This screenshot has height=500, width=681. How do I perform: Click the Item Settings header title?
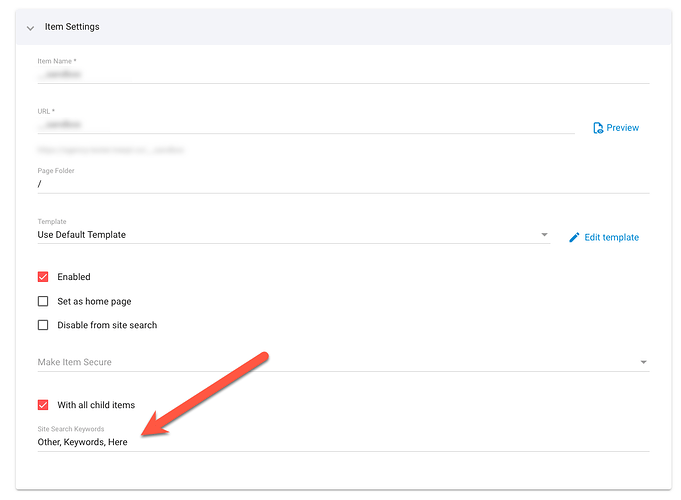click(72, 27)
